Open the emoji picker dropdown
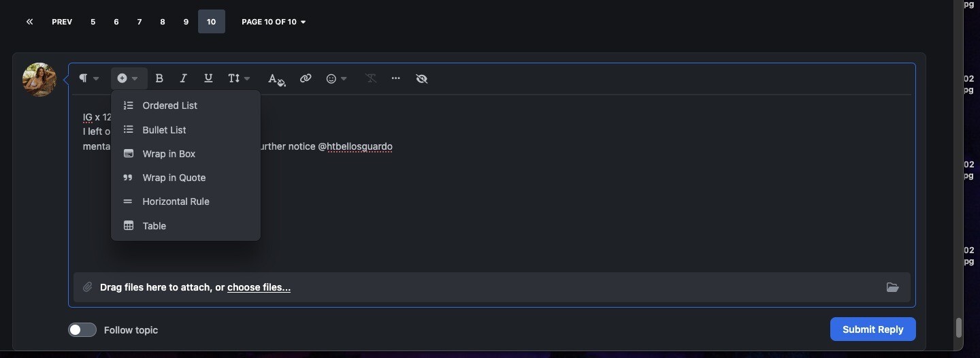 336,78
